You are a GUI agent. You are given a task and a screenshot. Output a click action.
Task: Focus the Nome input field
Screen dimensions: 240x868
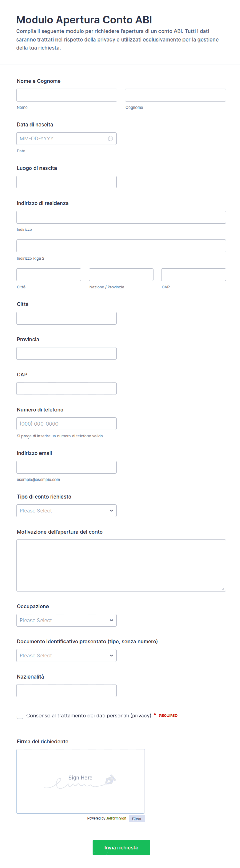coord(67,95)
